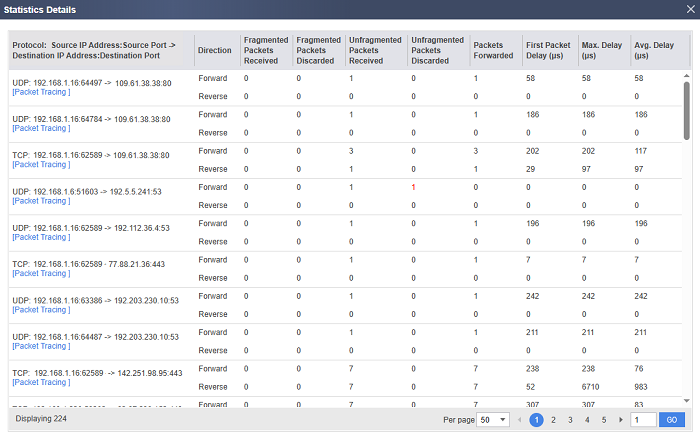Open Packet Tracing for 192.112.36.4:53 flow
This screenshot has height=444, width=700.
click(x=40, y=237)
